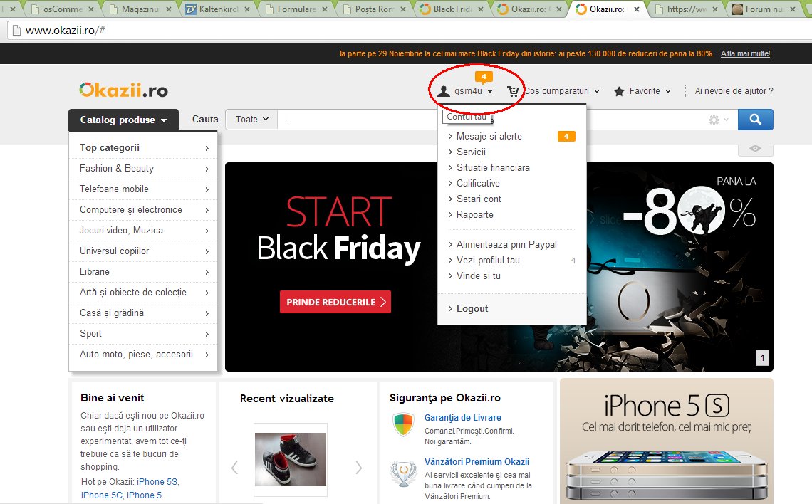Click the Okazii.ro logo
Viewport: 812px width, 504px height.
(123, 90)
